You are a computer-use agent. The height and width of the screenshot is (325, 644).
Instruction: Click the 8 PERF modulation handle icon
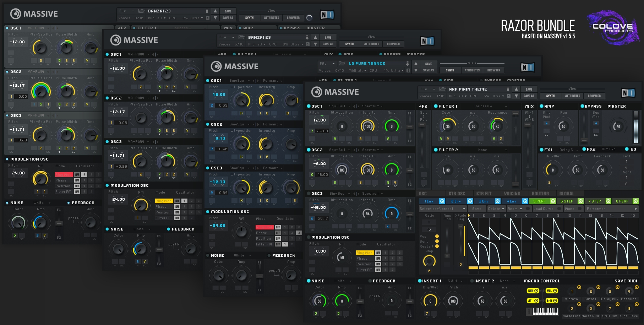click(635, 201)
